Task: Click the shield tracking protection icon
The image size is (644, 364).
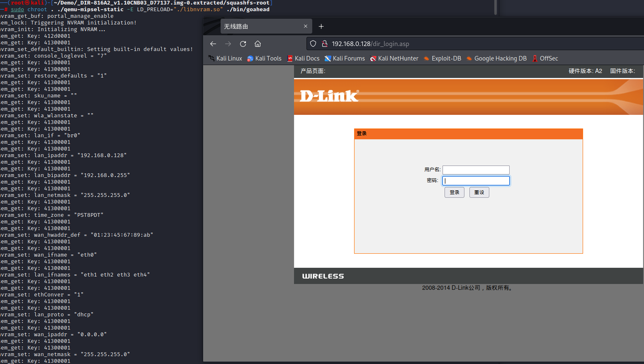Action: click(313, 44)
